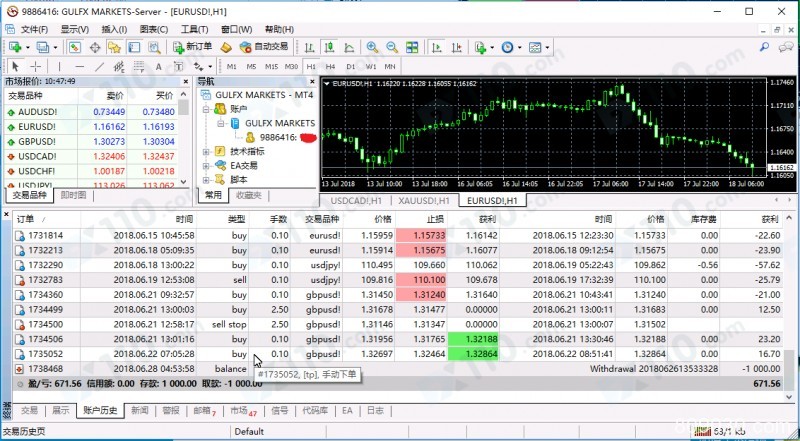Collapse the GULFX MARKETS server node
The height and width of the screenshot is (441, 800).
(221, 123)
